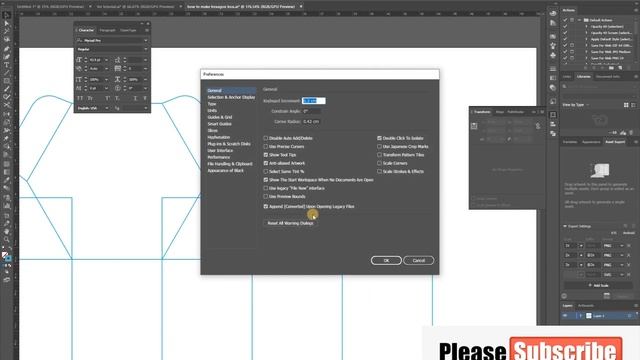Enable Select Same Tint % checkbox
The height and width of the screenshot is (360, 640).
pos(266,171)
